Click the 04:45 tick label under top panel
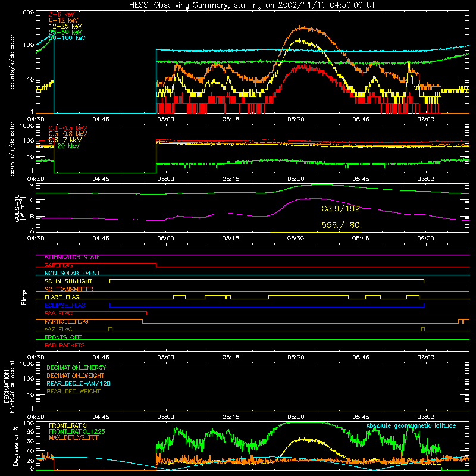The width and height of the screenshot is (476, 476). [x=101, y=120]
